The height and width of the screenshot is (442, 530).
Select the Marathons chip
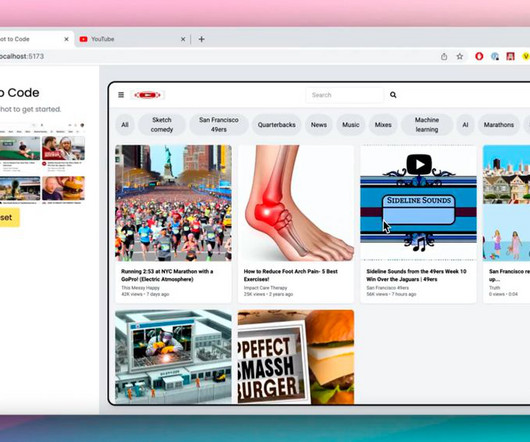499,125
